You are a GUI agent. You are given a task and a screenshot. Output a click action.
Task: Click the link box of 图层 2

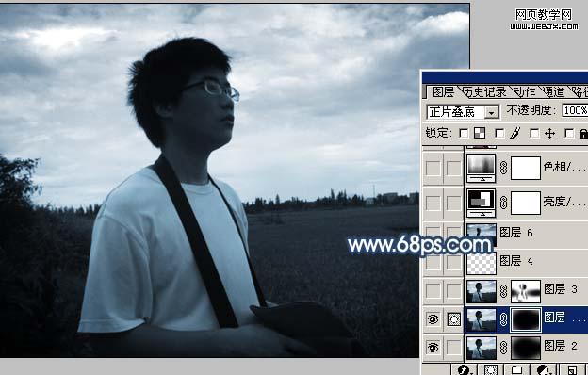454,348
